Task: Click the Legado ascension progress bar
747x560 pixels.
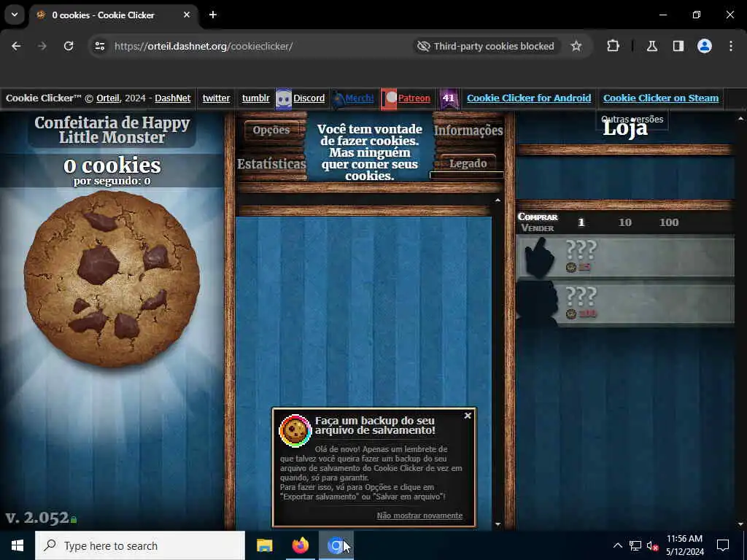Action: coord(466,175)
